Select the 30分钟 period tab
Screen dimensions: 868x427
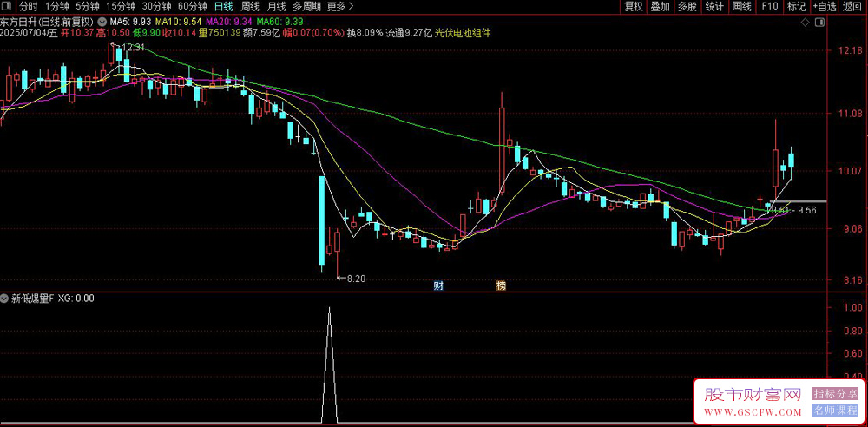pos(156,7)
